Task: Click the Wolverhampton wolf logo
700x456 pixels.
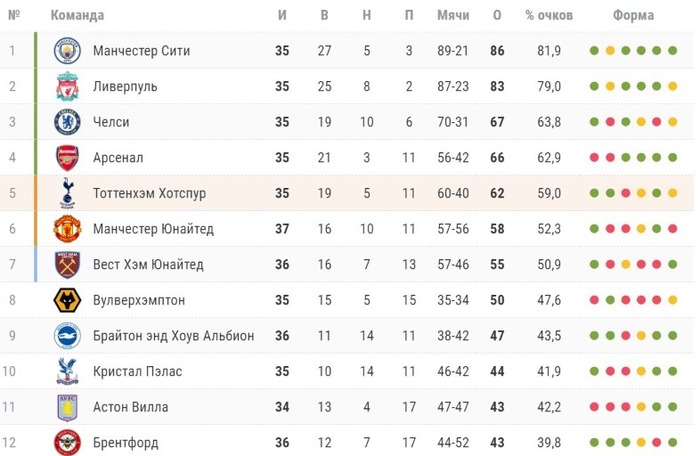Action: 67,300
